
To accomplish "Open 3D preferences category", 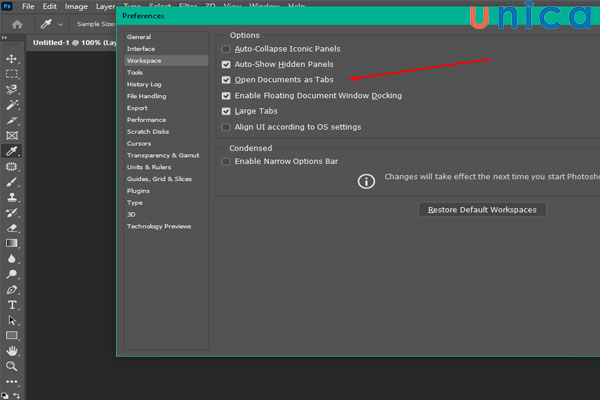I will (x=131, y=215).
